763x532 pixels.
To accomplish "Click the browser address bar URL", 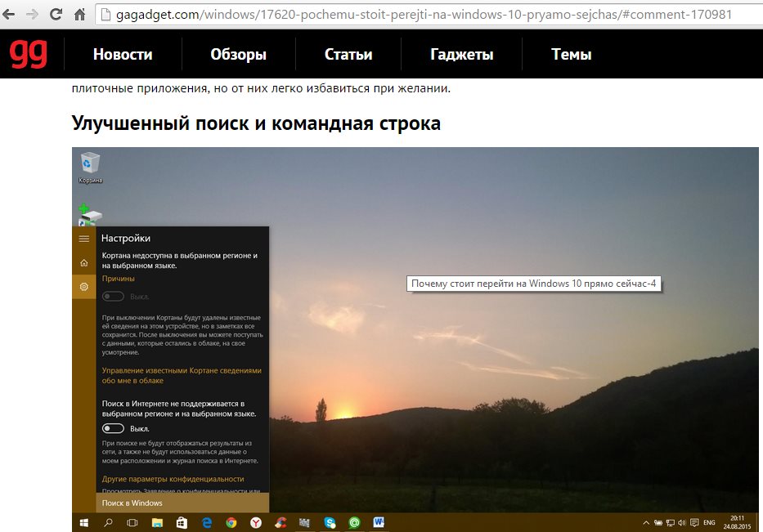I will [x=417, y=15].
